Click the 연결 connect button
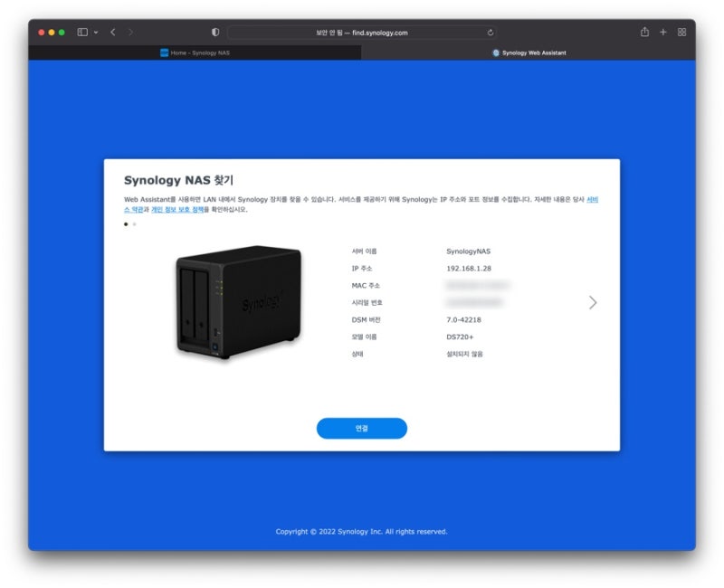This screenshot has width=724, height=588. (x=361, y=428)
